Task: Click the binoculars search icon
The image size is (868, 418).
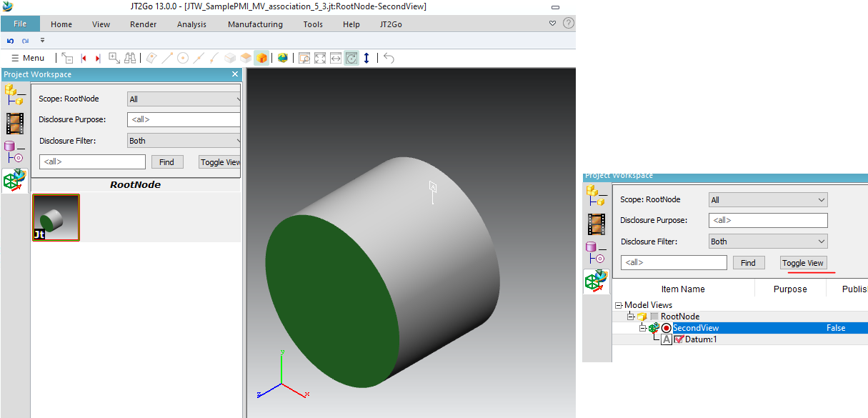Action: 129,58
